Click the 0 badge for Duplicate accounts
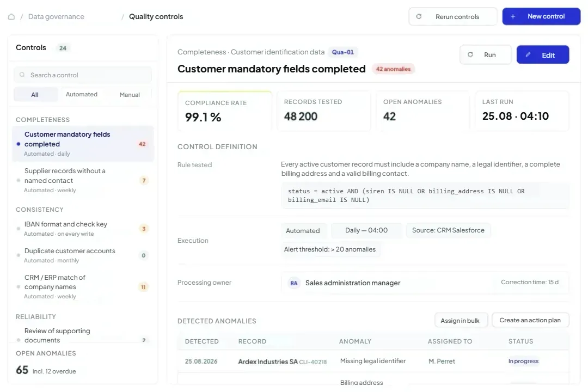The width and height of the screenshot is (588, 392). (144, 255)
